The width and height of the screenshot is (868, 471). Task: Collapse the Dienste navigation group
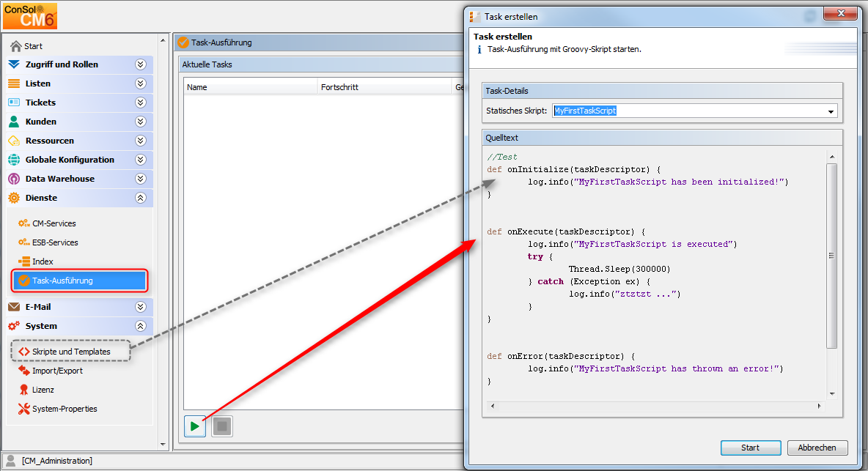point(140,198)
